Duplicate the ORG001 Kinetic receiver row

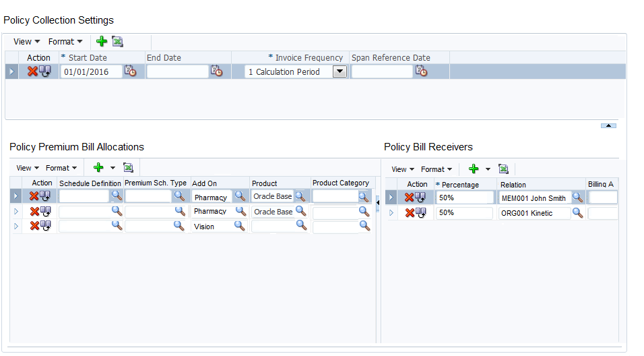[420, 212]
